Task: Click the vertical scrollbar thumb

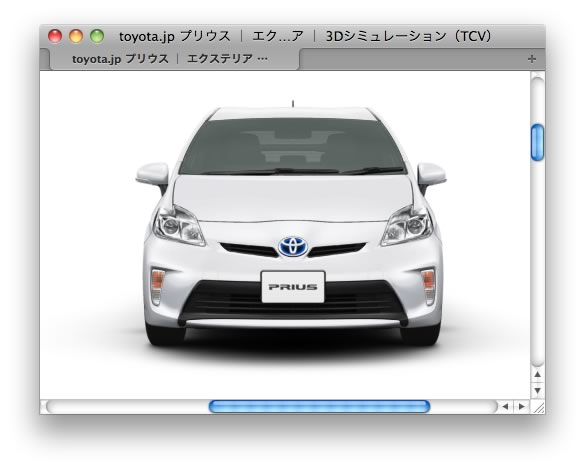Action: (537, 143)
